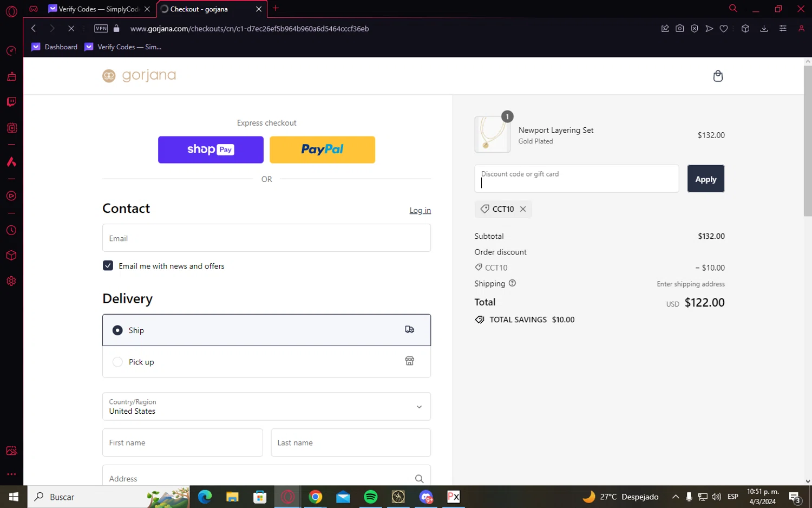Open Google Chrome from the taskbar
The image size is (812, 508).
[x=316, y=497]
